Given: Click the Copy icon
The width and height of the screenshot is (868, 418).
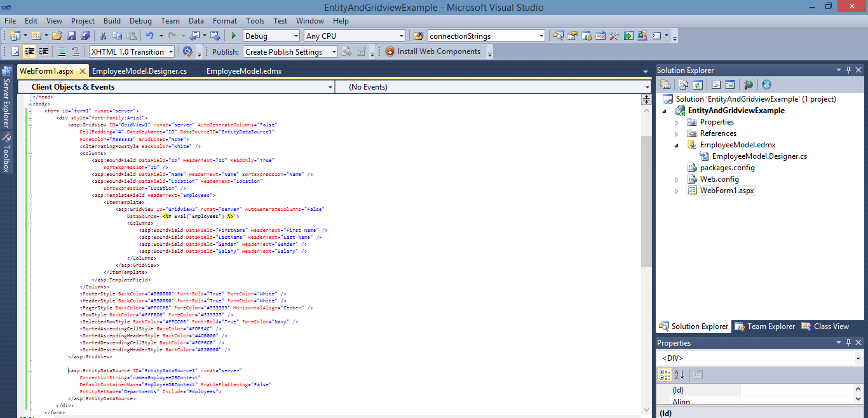Looking at the screenshot, I should coord(118,36).
